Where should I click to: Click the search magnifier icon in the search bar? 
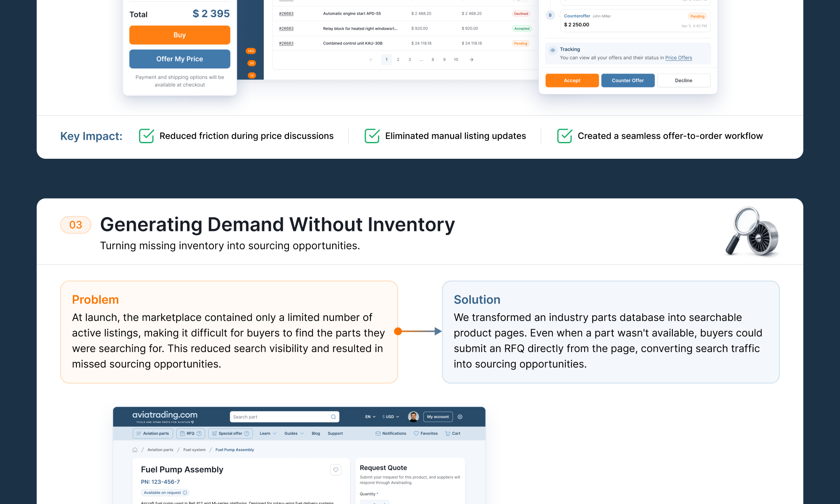click(333, 417)
